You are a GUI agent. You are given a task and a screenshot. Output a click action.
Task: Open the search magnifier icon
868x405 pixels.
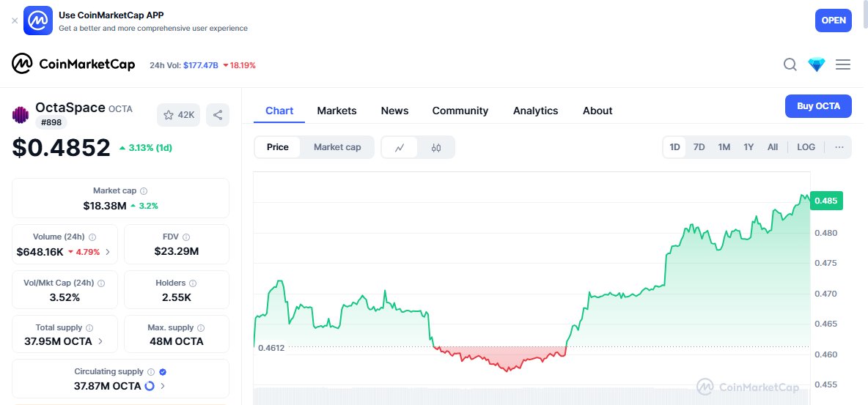click(x=790, y=64)
